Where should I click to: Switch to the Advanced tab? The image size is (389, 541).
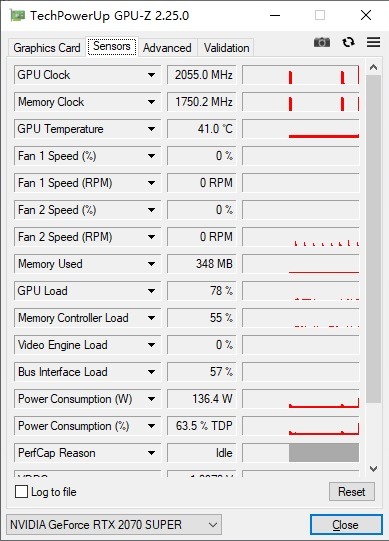click(167, 48)
